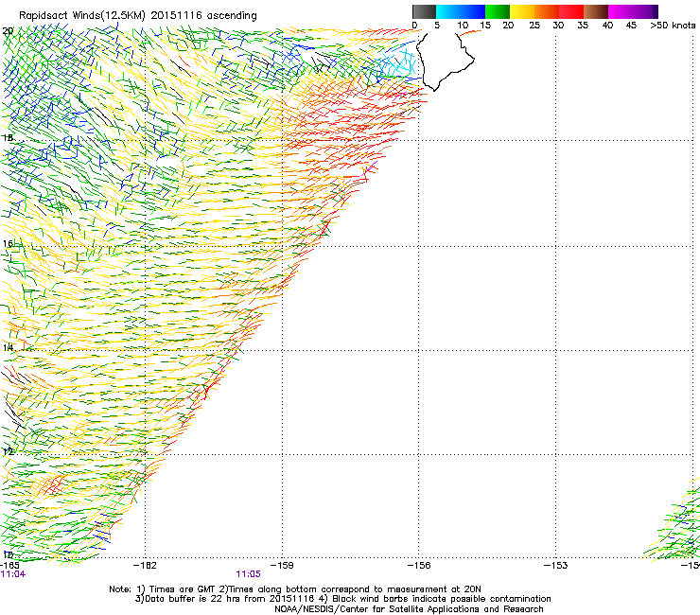Click the legend label '35'
Screen dimensions: 700x615
[x=583, y=26]
